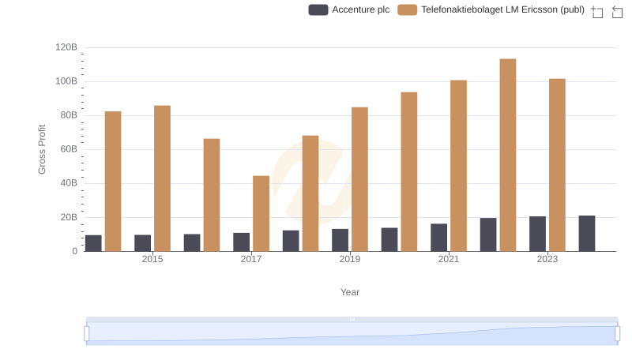Click the Accenture bar for 2024

click(x=587, y=234)
